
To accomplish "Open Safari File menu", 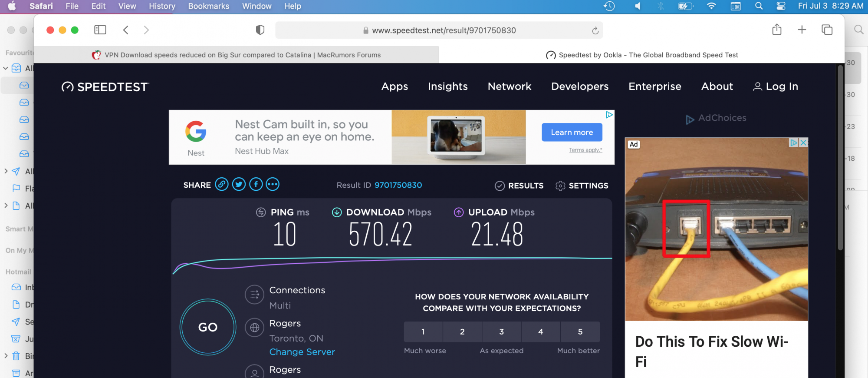I will [72, 6].
